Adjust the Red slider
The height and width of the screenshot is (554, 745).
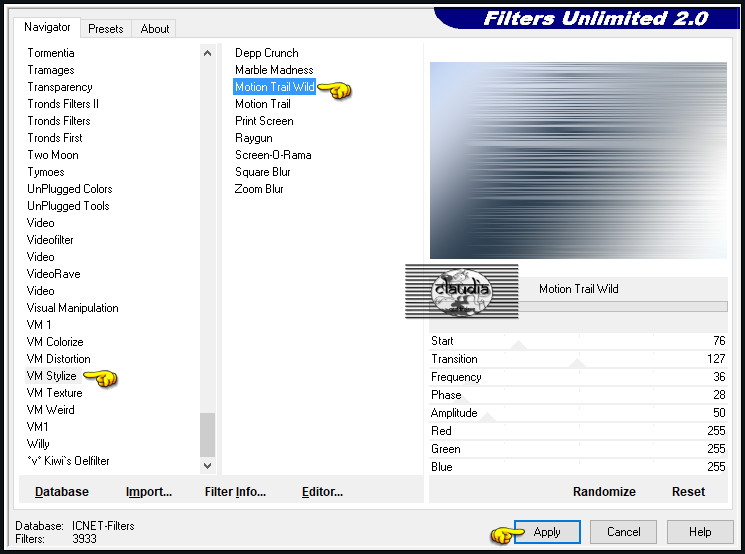[x=578, y=431]
